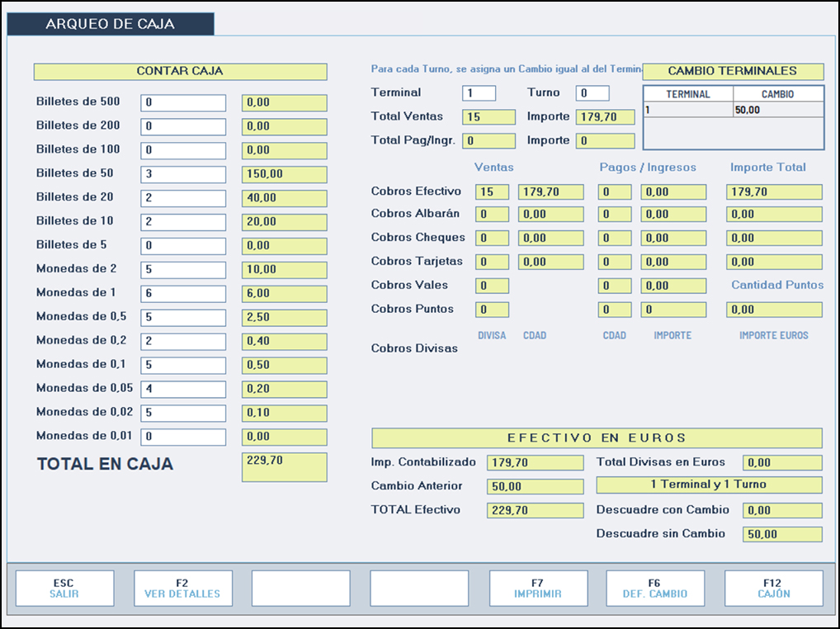Click the Contar Caja header

(x=180, y=72)
